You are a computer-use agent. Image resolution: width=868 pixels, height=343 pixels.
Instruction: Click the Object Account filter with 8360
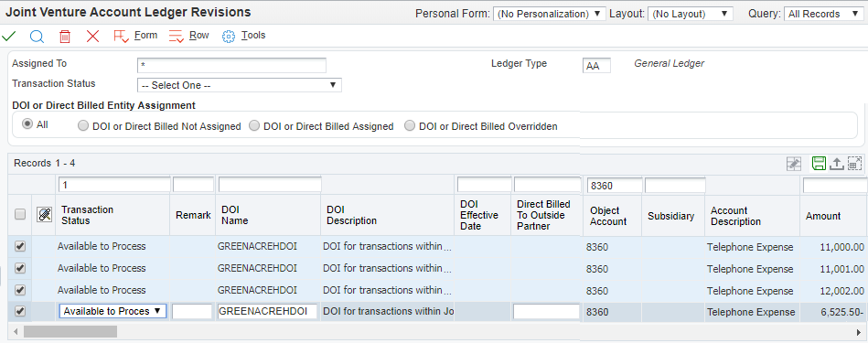pyautogui.click(x=614, y=186)
